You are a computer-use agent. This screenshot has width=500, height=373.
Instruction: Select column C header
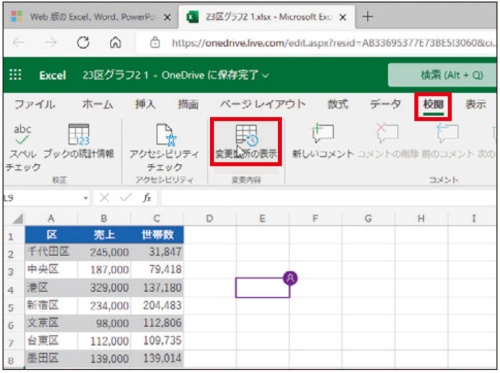[x=157, y=219]
